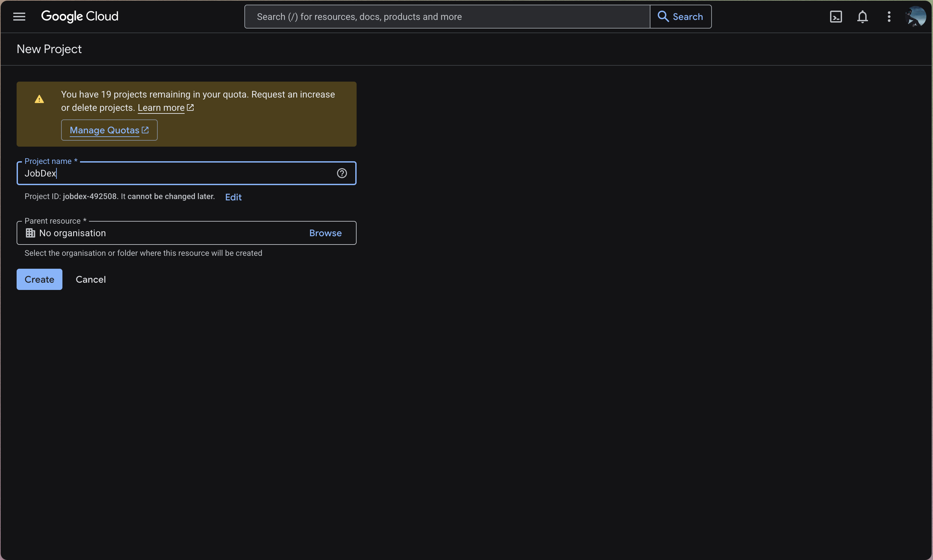
Task: Click the Search button
Action: 680,17
